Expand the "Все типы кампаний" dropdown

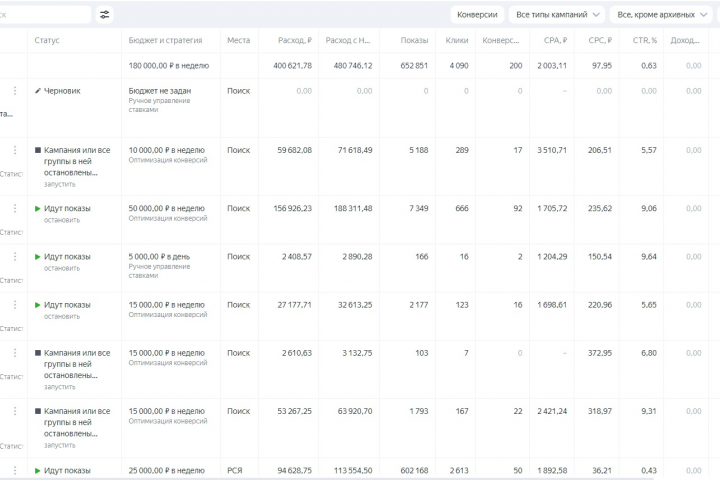[557, 15]
